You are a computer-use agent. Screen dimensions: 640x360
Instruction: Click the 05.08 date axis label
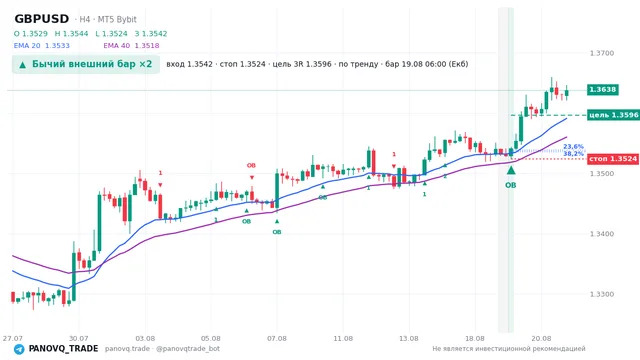pos(211,338)
